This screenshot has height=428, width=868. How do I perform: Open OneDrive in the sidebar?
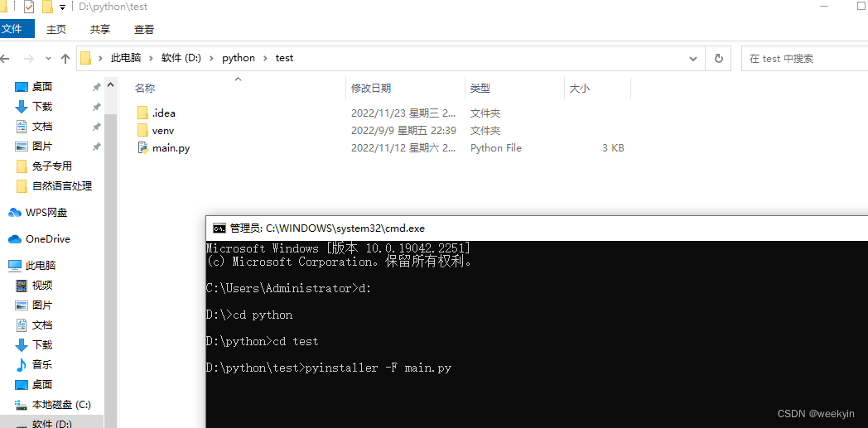tap(47, 239)
